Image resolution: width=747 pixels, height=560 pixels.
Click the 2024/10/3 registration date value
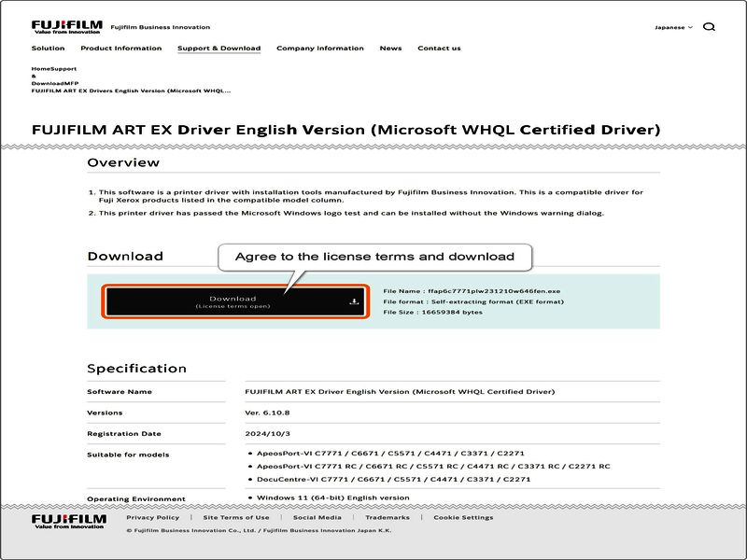point(267,433)
